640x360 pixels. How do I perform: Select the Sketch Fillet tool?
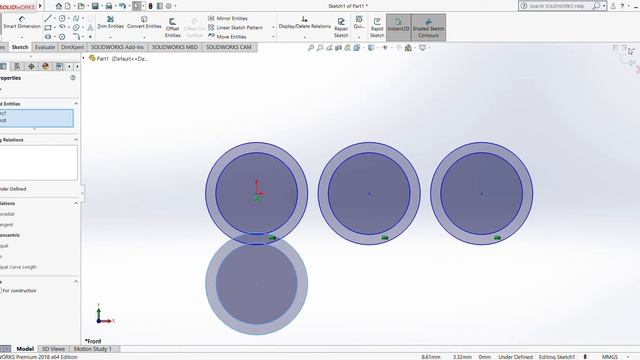pos(76,36)
